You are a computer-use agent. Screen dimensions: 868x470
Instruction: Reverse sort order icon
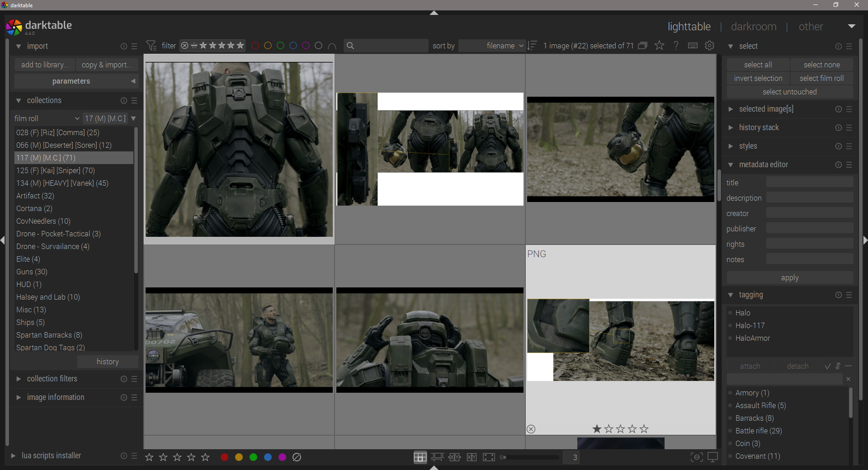[533, 46]
